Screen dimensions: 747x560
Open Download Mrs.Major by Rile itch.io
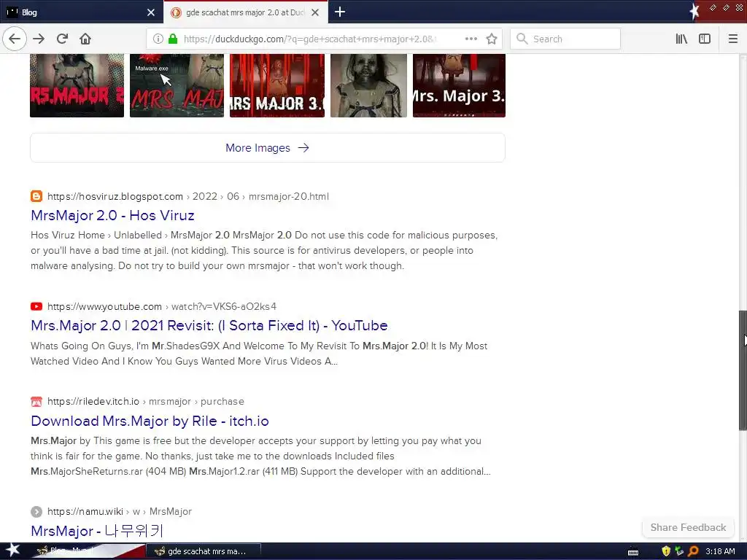point(150,421)
